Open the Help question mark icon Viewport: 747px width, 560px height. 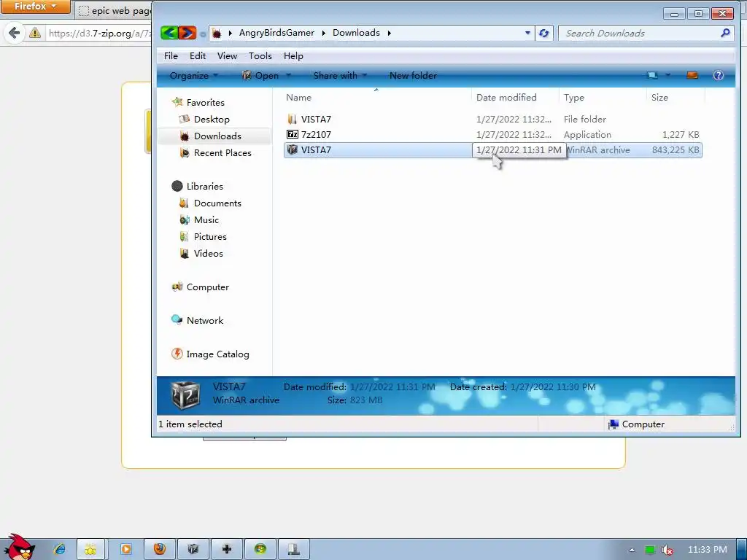(x=719, y=75)
